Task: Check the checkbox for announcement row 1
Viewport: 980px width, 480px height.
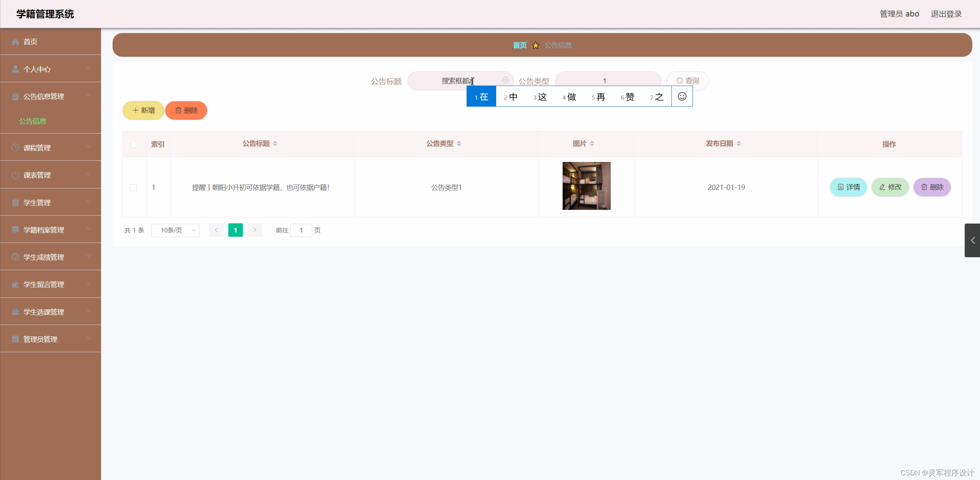Action: pyautogui.click(x=134, y=187)
